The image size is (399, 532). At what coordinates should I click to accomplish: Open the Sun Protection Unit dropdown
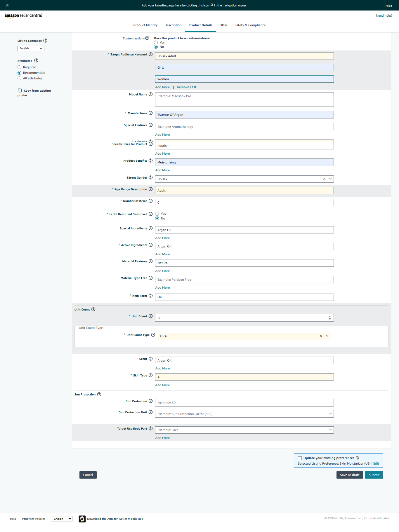point(330,414)
